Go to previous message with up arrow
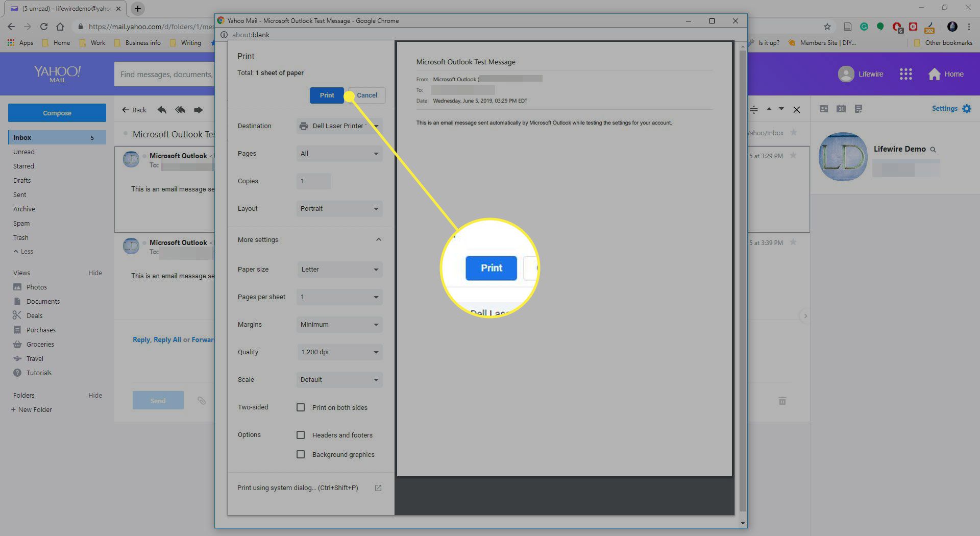 [x=769, y=109]
